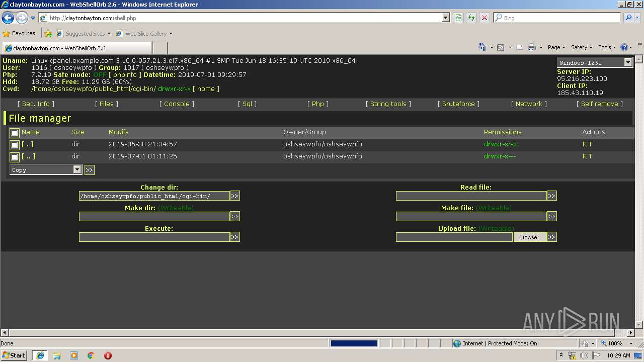Click the T action for [ .. ] directory
The width and height of the screenshot is (644, 362).
point(590,156)
